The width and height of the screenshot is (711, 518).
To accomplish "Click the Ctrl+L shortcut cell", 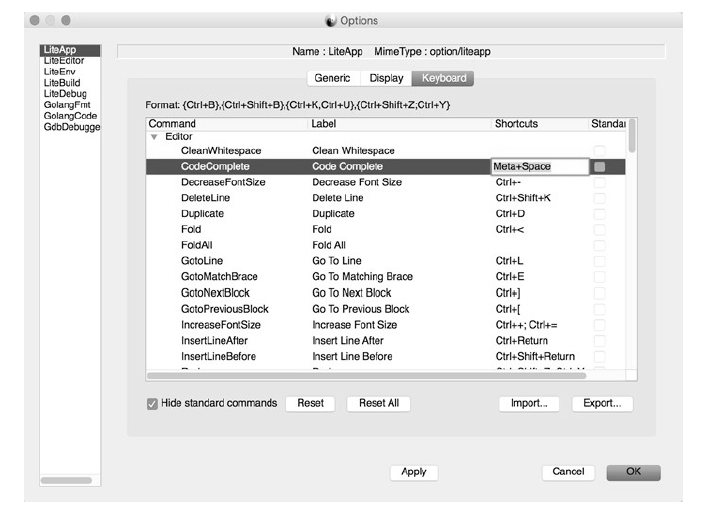I will (509, 261).
